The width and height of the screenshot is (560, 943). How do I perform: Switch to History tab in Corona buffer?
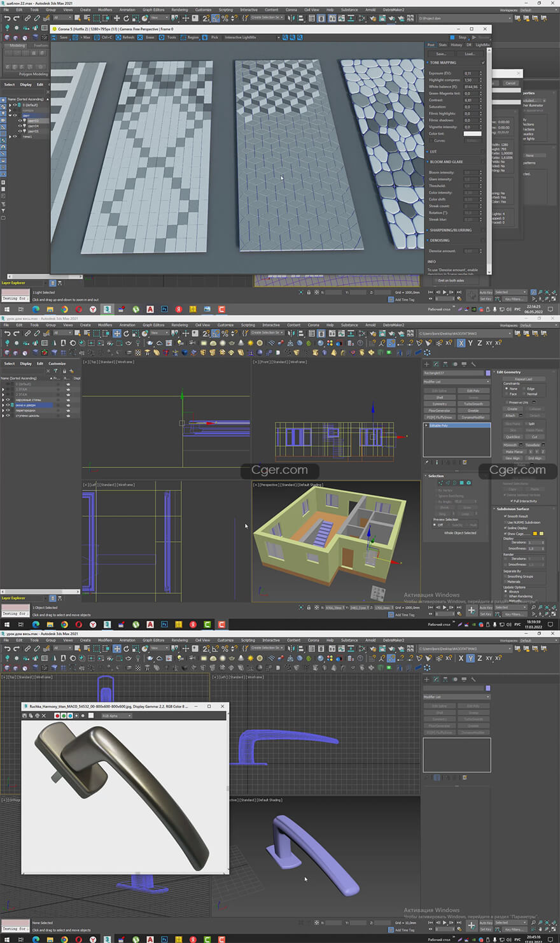pos(456,45)
